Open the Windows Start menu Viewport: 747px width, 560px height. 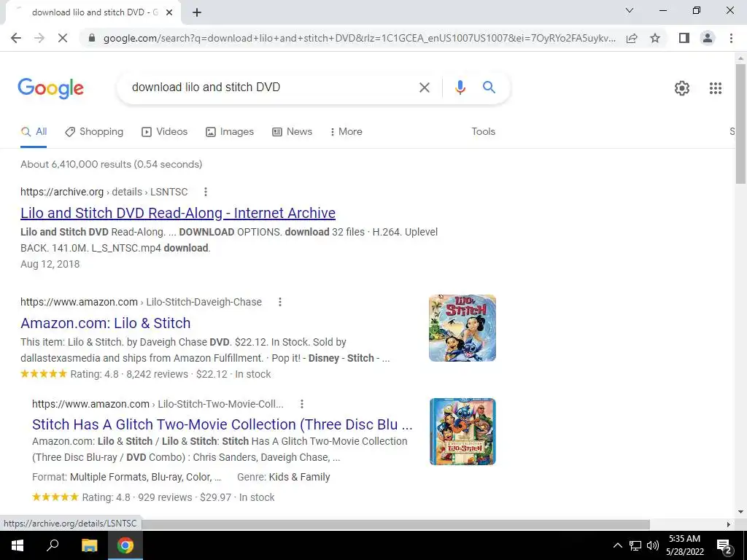point(18,545)
